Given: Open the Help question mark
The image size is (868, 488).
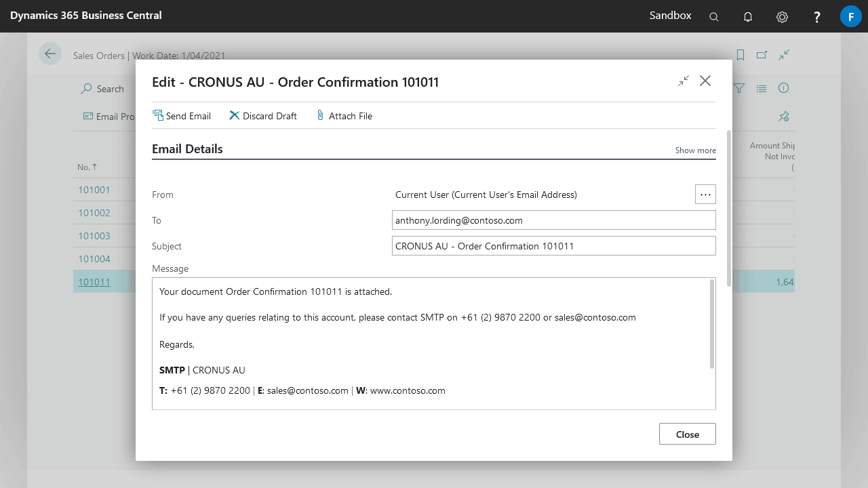Looking at the screenshot, I should pyautogui.click(x=817, y=17).
